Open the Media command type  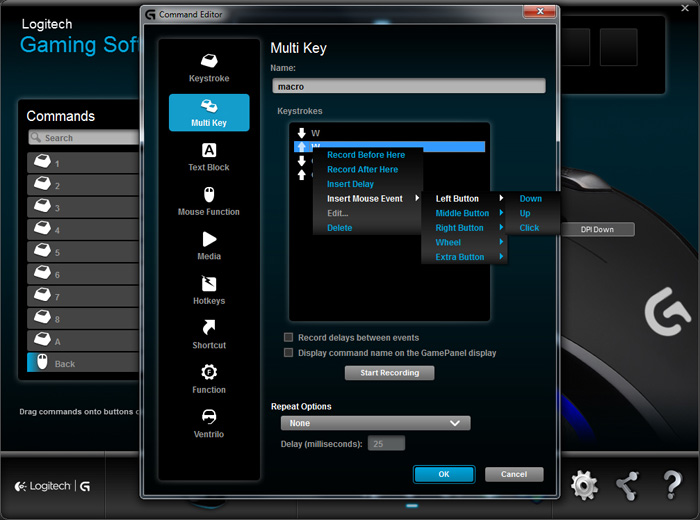click(209, 246)
